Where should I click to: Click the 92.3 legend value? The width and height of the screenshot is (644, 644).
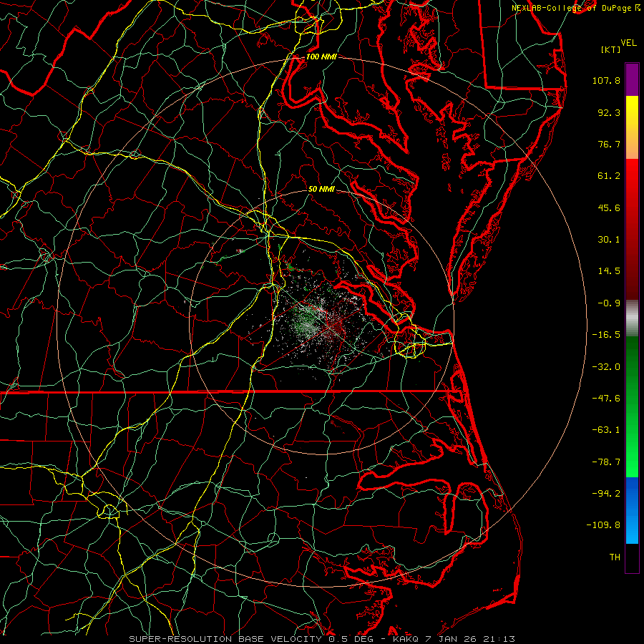point(609,112)
